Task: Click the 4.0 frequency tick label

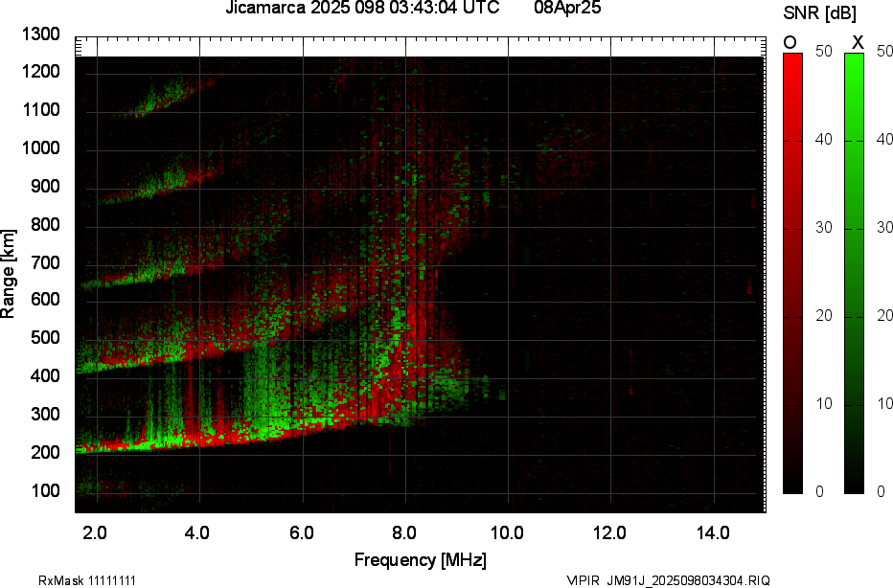Action: [197, 532]
